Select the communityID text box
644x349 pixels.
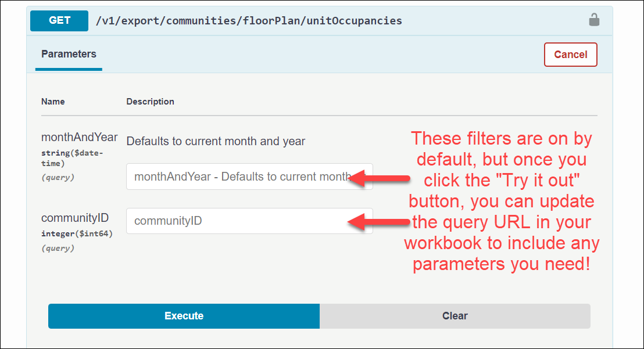(x=249, y=221)
